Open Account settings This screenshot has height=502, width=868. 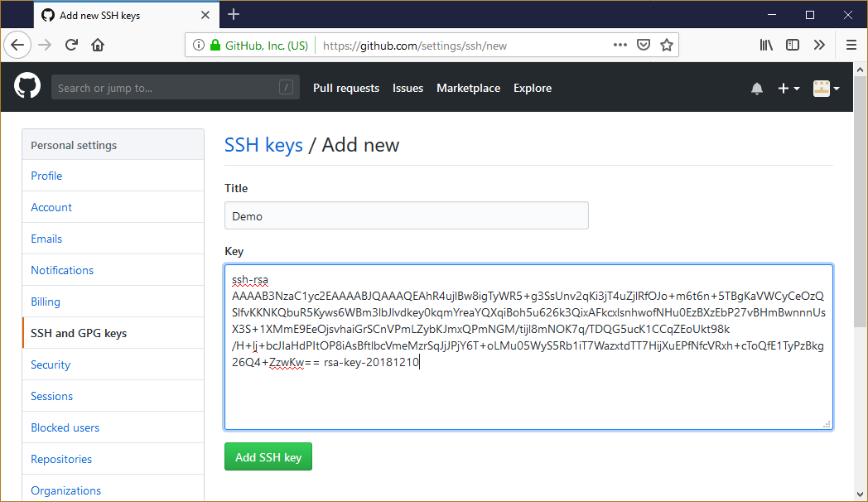pyautogui.click(x=113, y=207)
